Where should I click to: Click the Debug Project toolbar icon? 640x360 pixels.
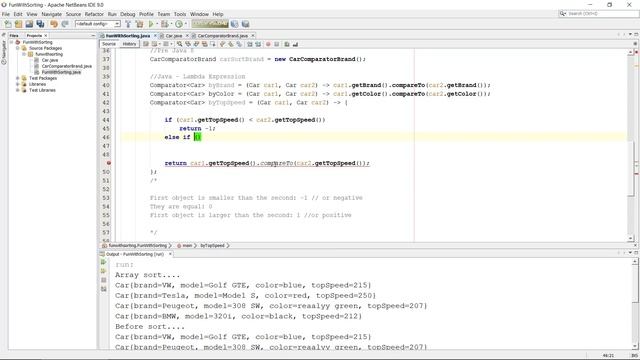point(164,24)
